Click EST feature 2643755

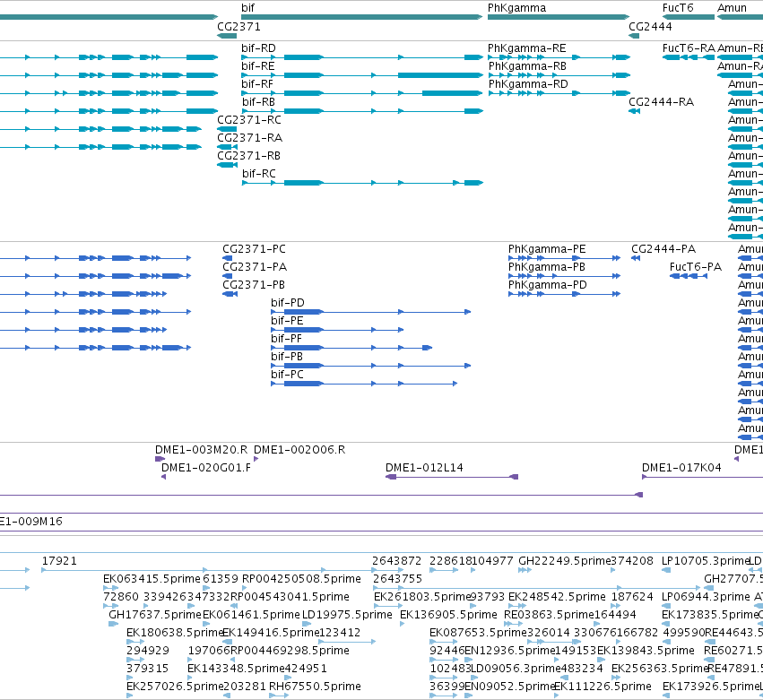click(x=536, y=588)
